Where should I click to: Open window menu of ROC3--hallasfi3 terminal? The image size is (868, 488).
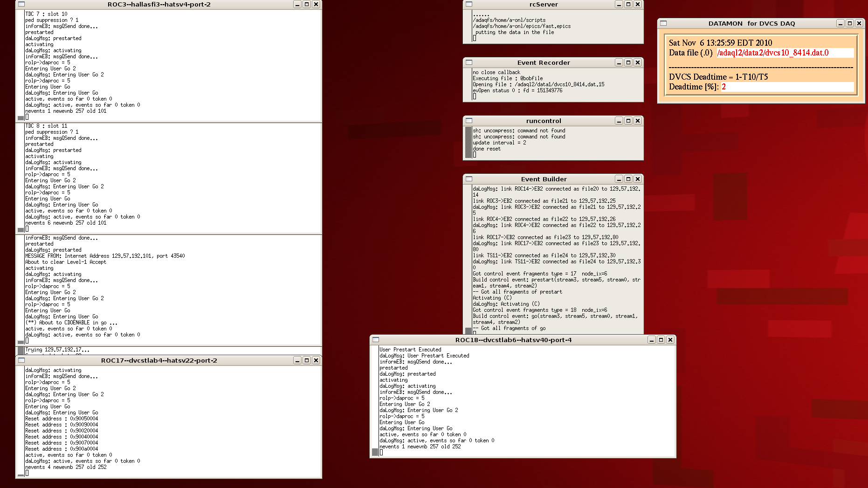click(x=21, y=4)
